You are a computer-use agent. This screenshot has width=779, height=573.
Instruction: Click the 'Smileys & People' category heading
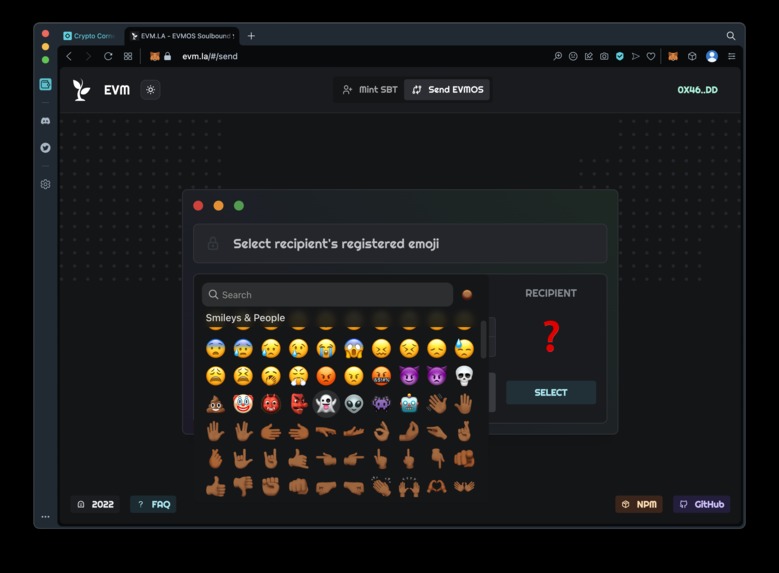click(x=245, y=318)
